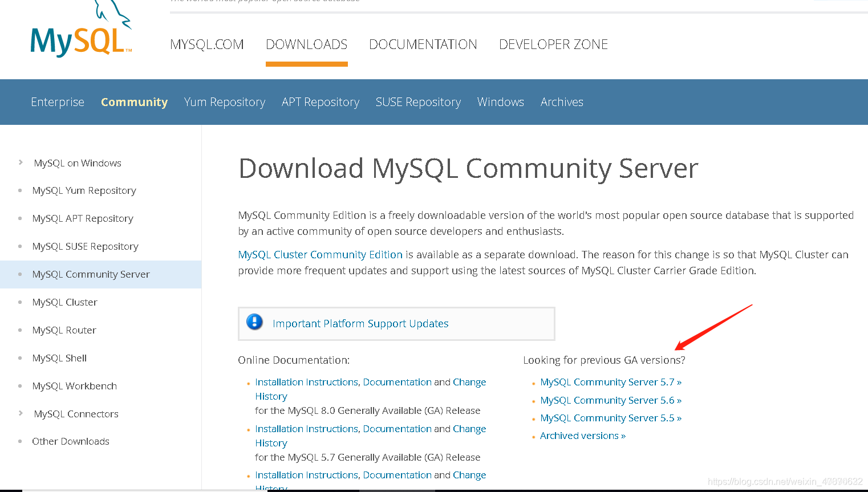Open Change History link for MySQL 5.7
The height and width of the screenshot is (492, 868).
(469, 429)
